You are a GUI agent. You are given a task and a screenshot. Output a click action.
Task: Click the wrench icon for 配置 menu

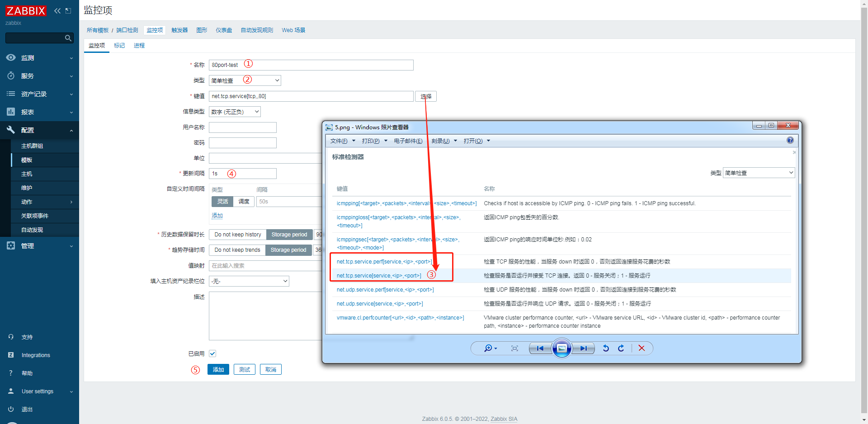(x=11, y=130)
